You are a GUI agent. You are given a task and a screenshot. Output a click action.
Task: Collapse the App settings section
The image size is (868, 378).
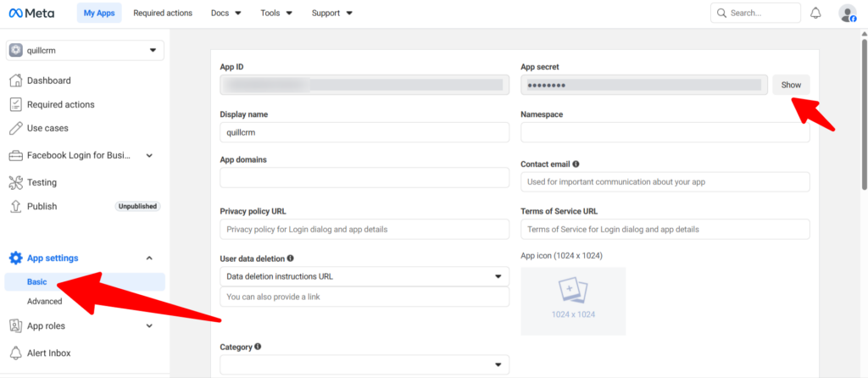(149, 258)
